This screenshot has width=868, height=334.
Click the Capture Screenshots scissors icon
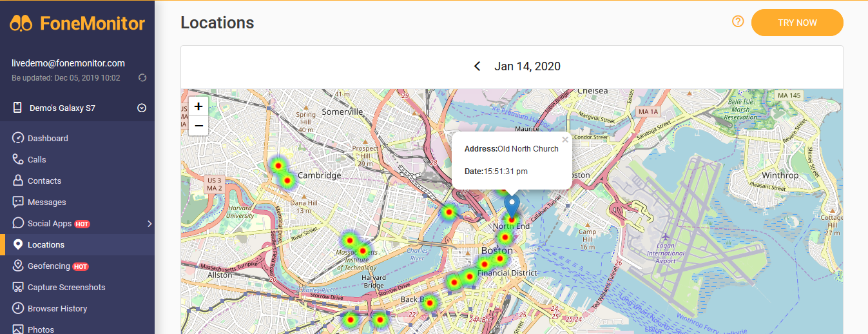(18, 287)
